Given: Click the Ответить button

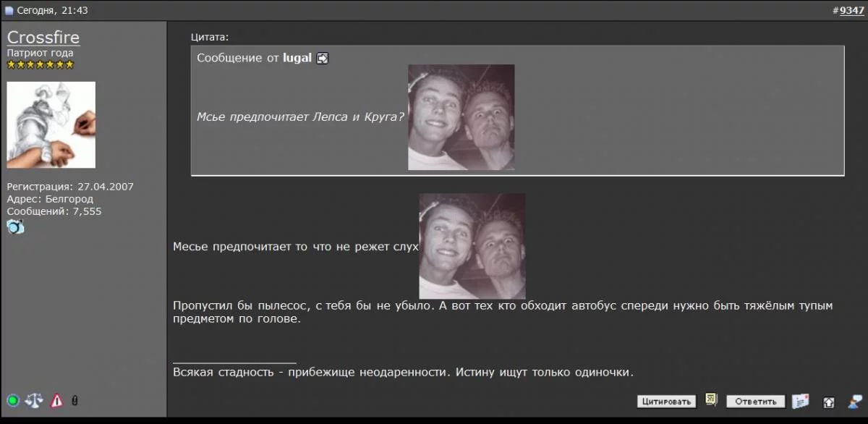Looking at the screenshot, I should pyautogui.click(x=756, y=402).
